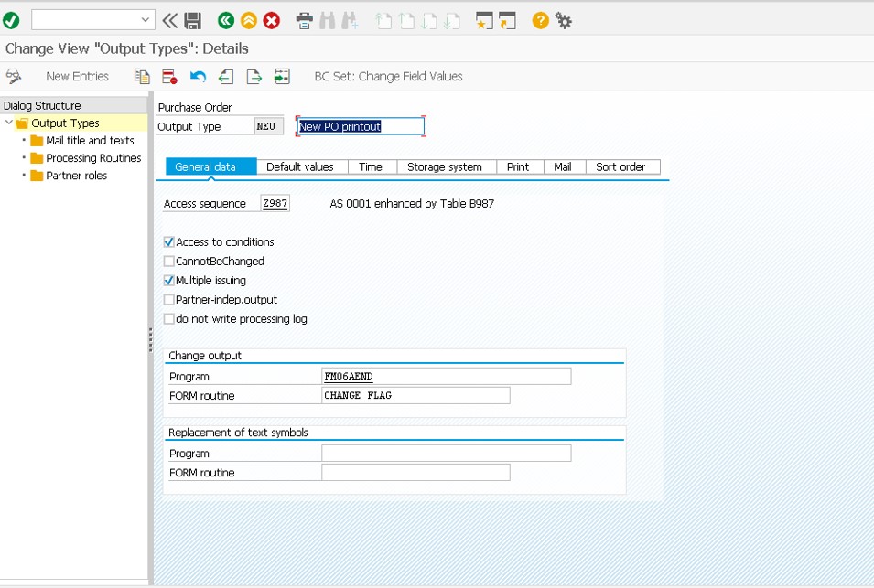Click empty FORM routine field under Replacement of text symbols
The image size is (874, 588).
pos(415,472)
